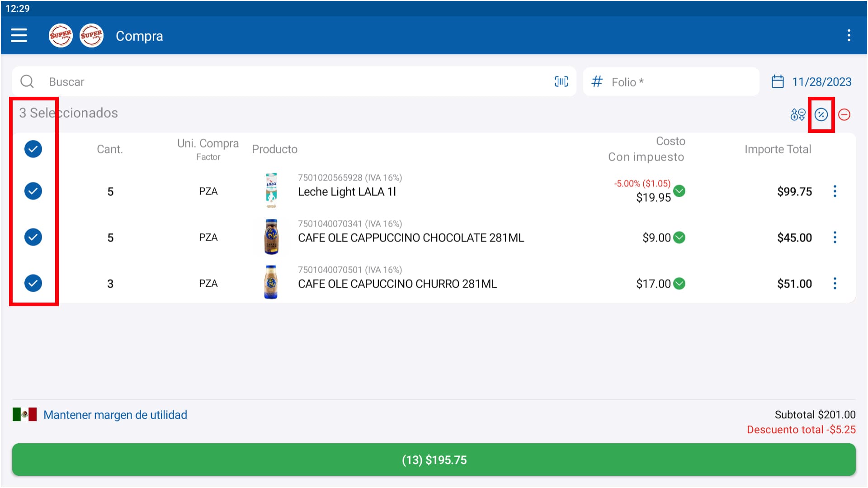This screenshot has height=488, width=868.
Task: Click the discount percent icon
Action: point(821,114)
